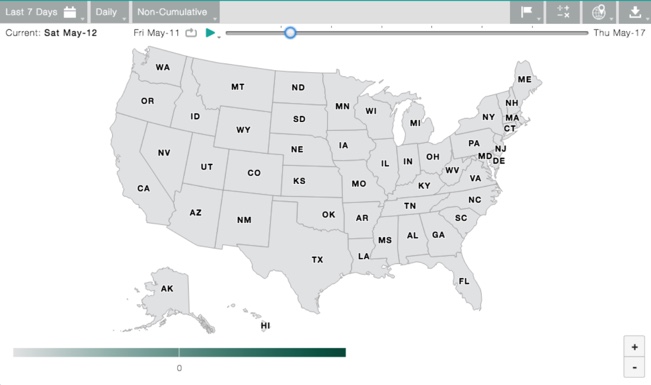Click the download export icon
Viewport: 651px width, 385px height.
click(635, 12)
